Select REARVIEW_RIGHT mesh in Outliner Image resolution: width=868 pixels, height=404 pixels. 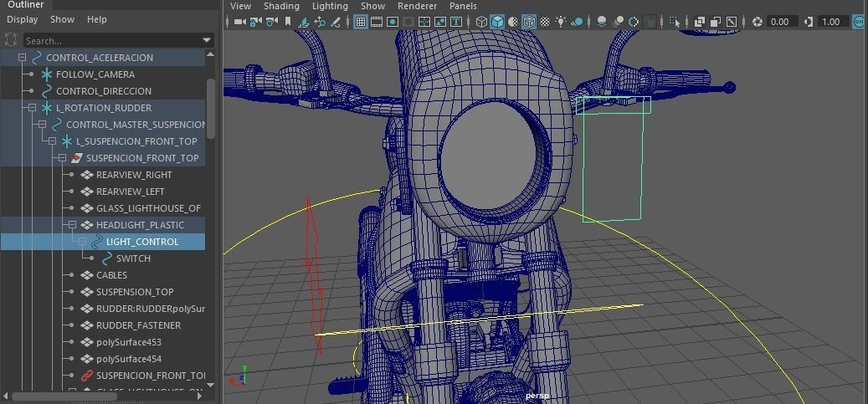point(134,175)
